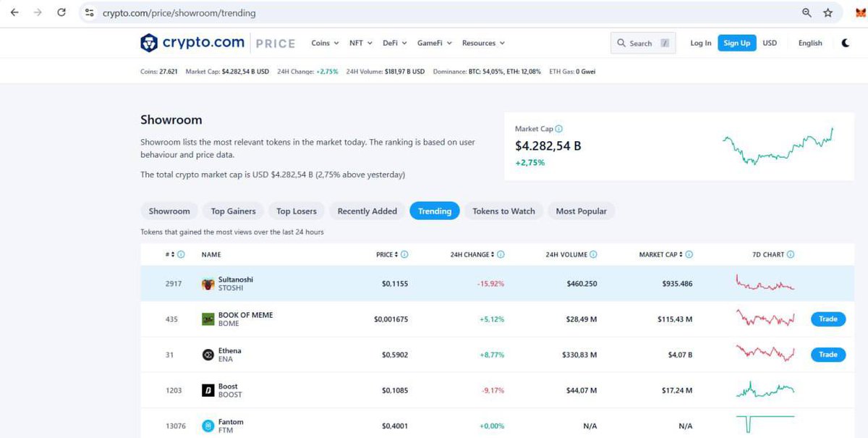The width and height of the screenshot is (868, 438).
Task: Expand the Coins menu
Action: pyautogui.click(x=325, y=43)
